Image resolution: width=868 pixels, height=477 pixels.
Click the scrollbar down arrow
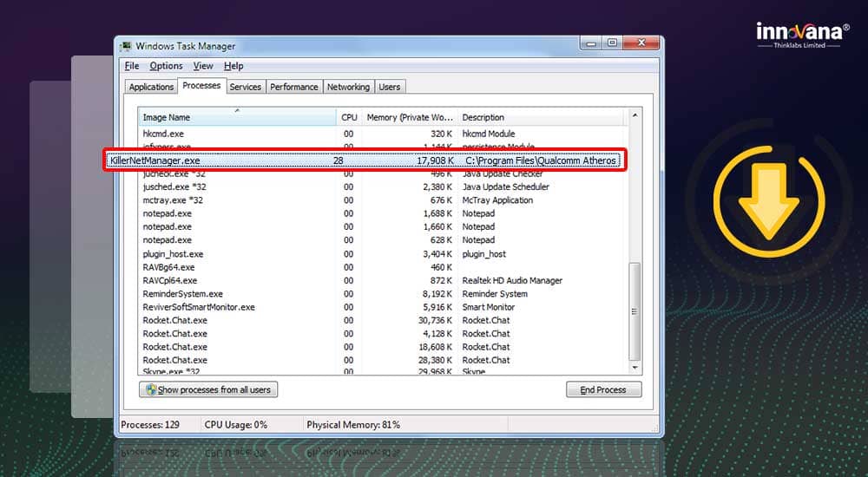(x=635, y=368)
